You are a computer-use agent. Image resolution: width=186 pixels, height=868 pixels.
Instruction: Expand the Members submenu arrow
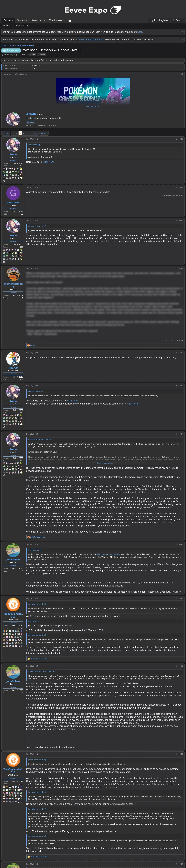point(12,25)
